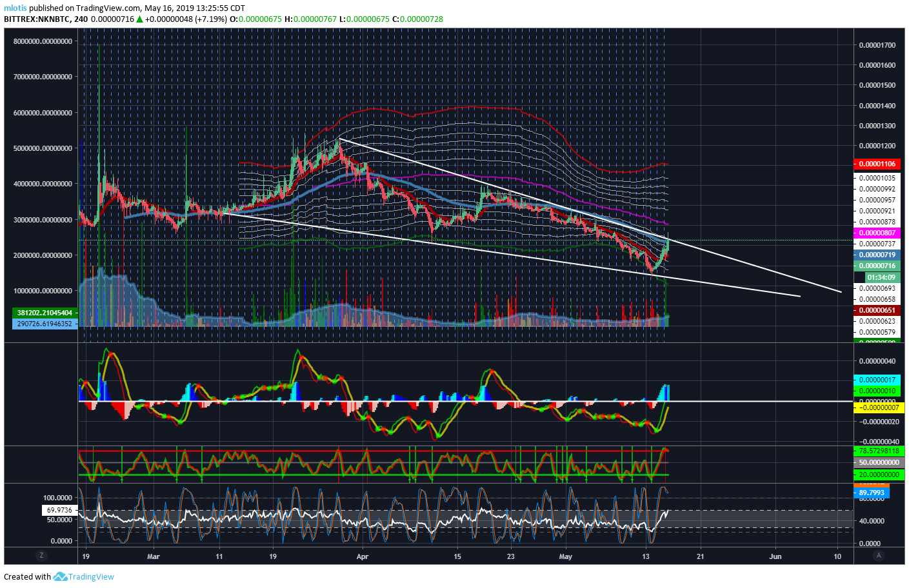909x588 pixels.
Task: Click the 0.00000623 price label
Action: click(x=877, y=321)
